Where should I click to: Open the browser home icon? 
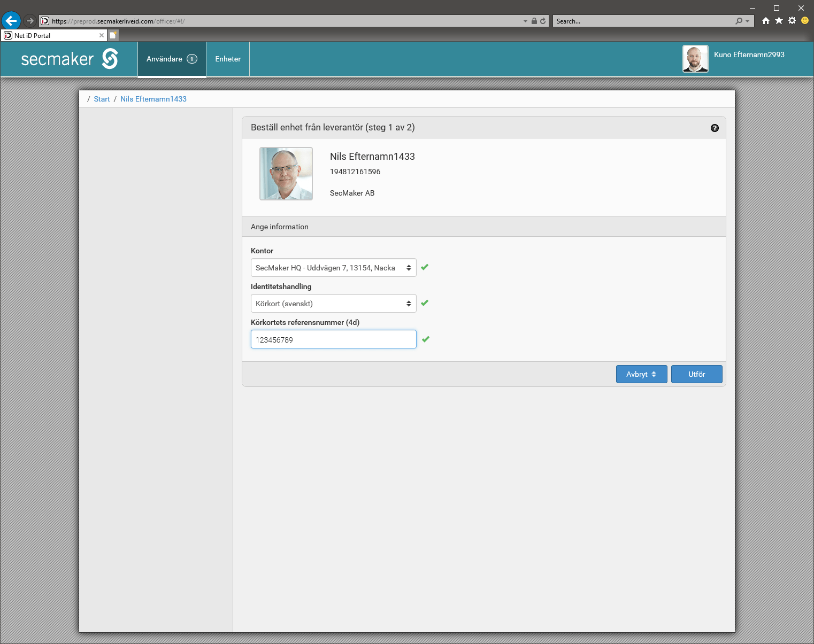(x=766, y=21)
